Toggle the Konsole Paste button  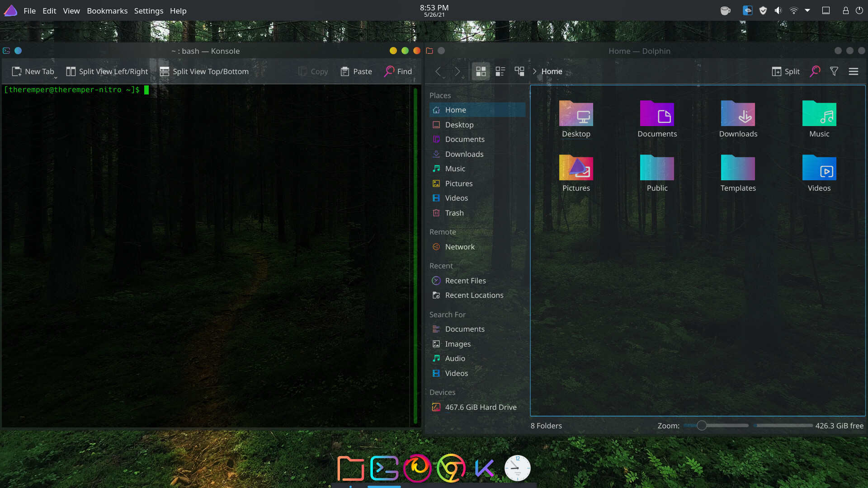[x=355, y=71]
